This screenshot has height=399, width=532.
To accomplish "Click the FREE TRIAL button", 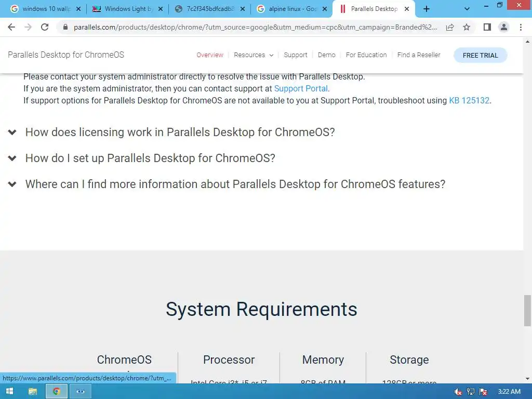I will [x=480, y=55].
